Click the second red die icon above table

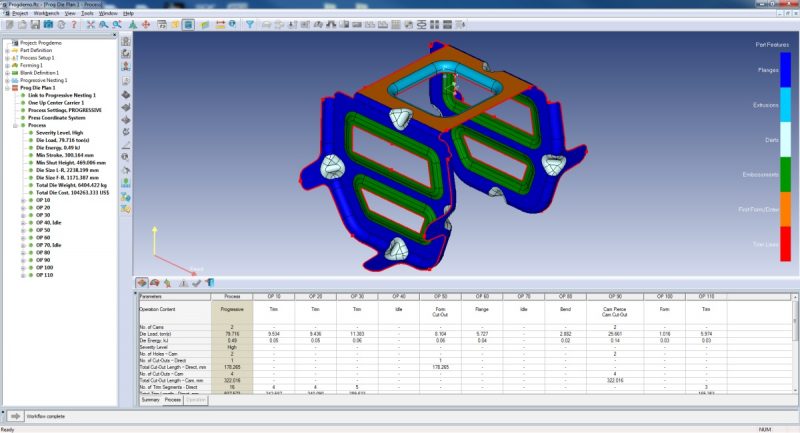(155, 283)
